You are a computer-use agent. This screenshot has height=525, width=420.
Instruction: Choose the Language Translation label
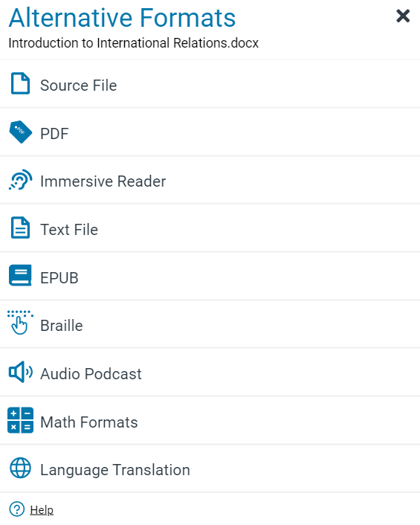(115, 470)
